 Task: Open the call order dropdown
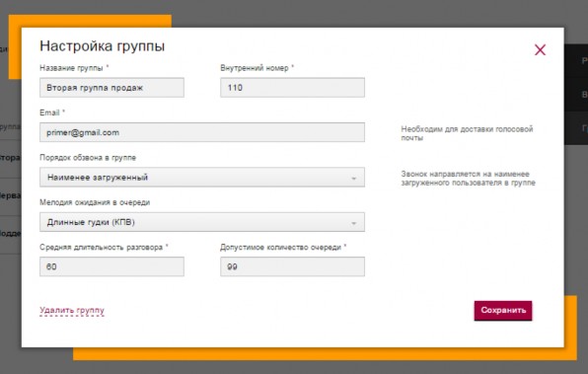202,178
